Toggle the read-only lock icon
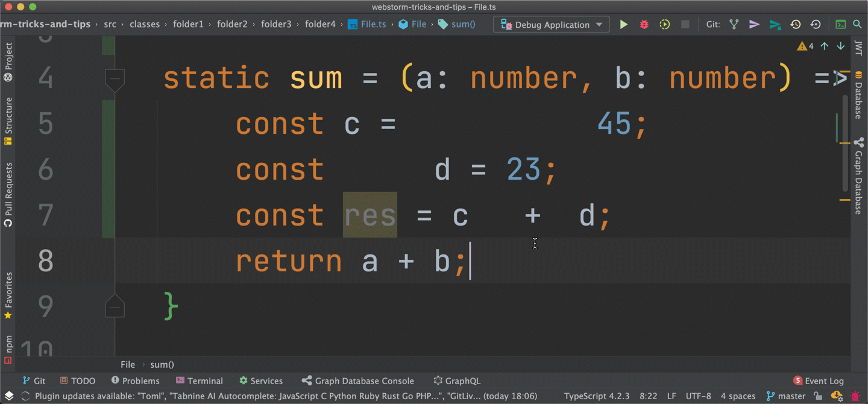868x404 pixels. point(818,396)
